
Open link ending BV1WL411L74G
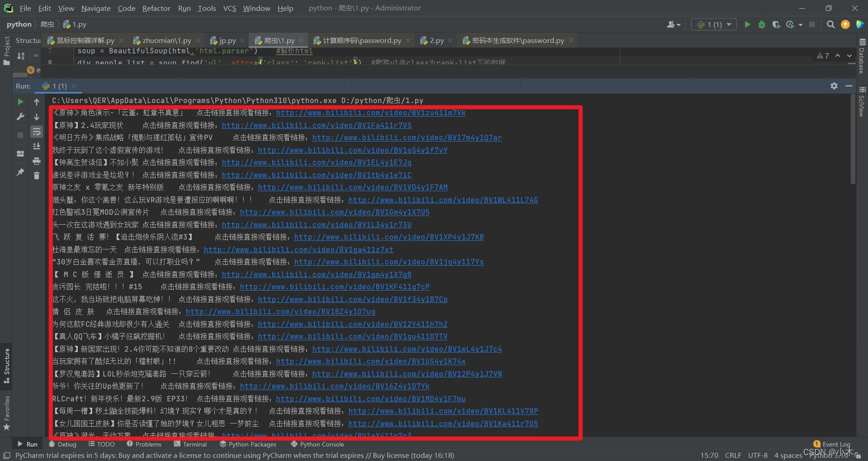(443, 200)
